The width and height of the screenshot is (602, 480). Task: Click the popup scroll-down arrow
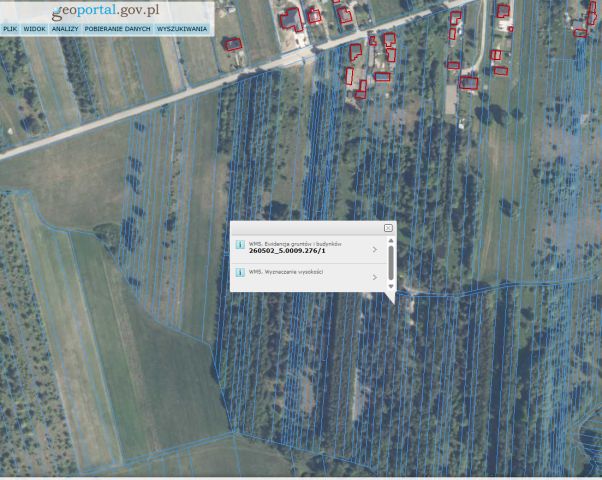[x=391, y=286]
